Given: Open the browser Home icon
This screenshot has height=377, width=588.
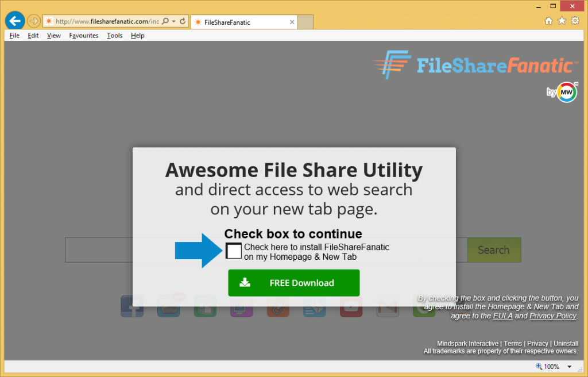Looking at the screenshot, I should click(548, 21).
